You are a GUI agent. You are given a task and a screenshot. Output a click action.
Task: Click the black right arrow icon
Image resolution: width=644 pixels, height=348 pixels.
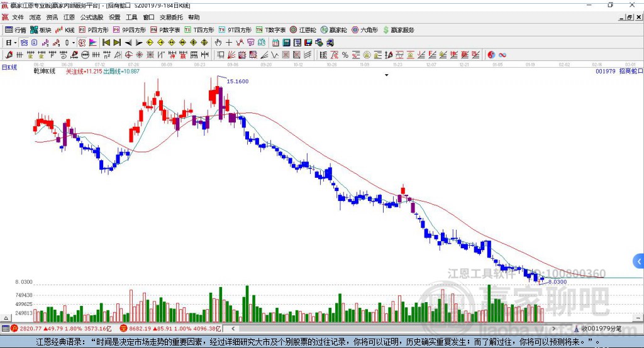tap(139, 43)
